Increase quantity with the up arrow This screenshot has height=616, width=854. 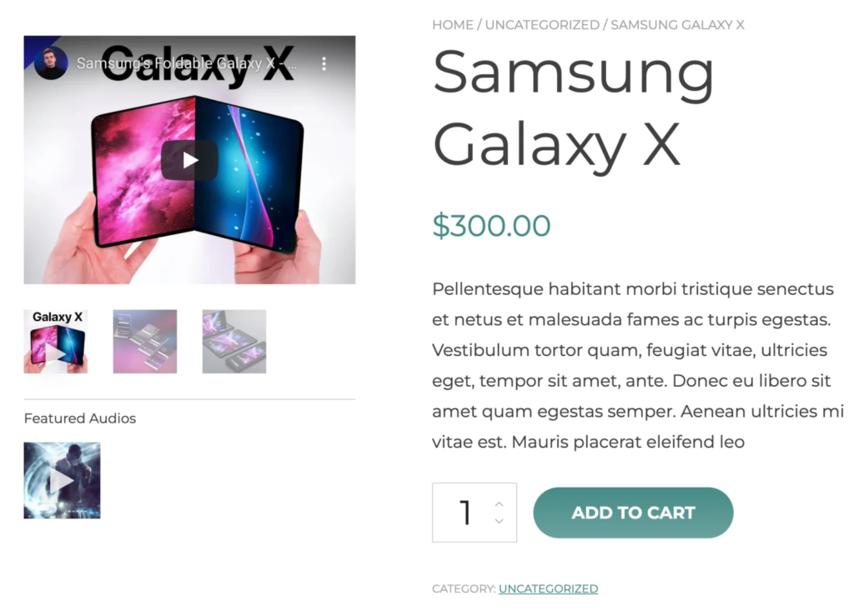499,503
